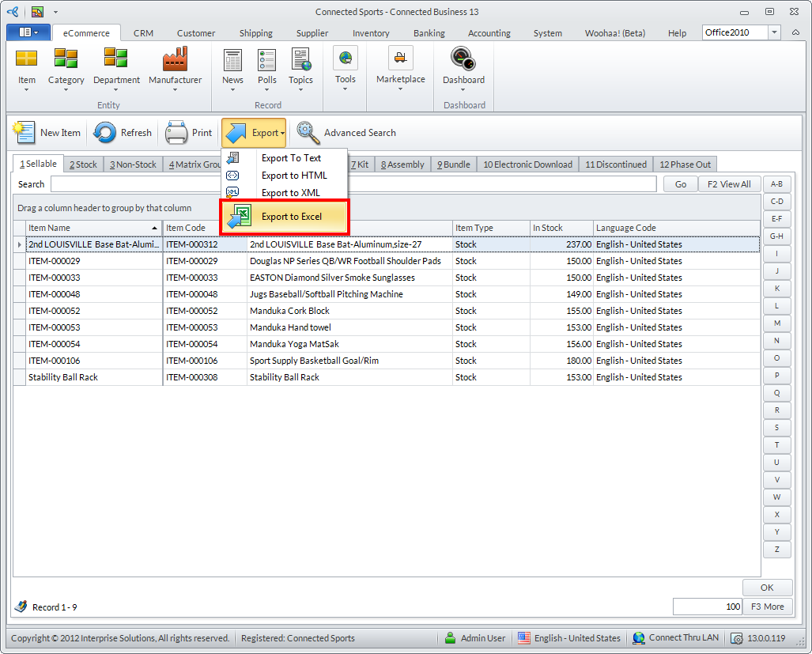This screenshot has height=654, width=812.
Task: Open the Advanced Search tool
Action: click(x=308, y=133)
